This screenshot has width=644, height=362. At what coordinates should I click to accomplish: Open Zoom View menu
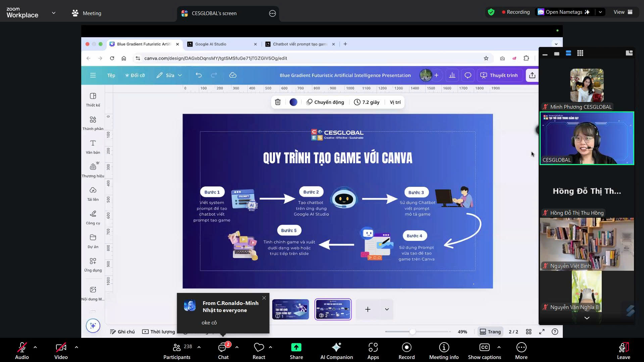623,12
